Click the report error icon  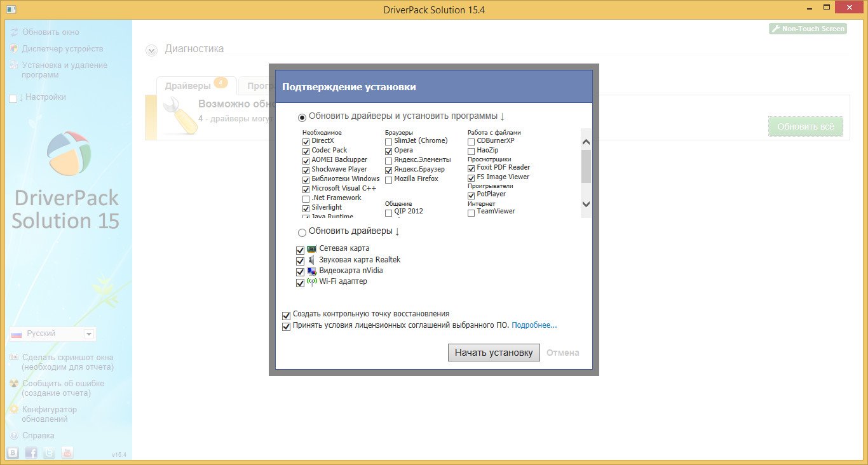tap(14, 384)
